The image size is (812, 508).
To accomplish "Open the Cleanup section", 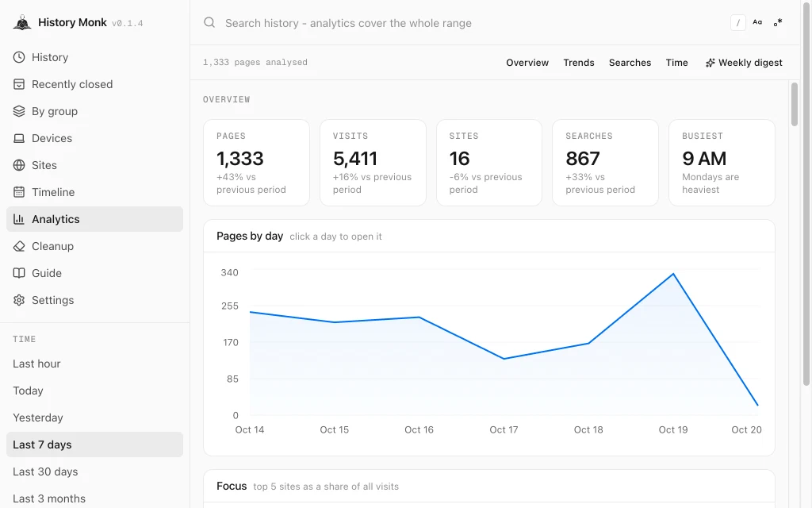I will [x=95, y=246].
